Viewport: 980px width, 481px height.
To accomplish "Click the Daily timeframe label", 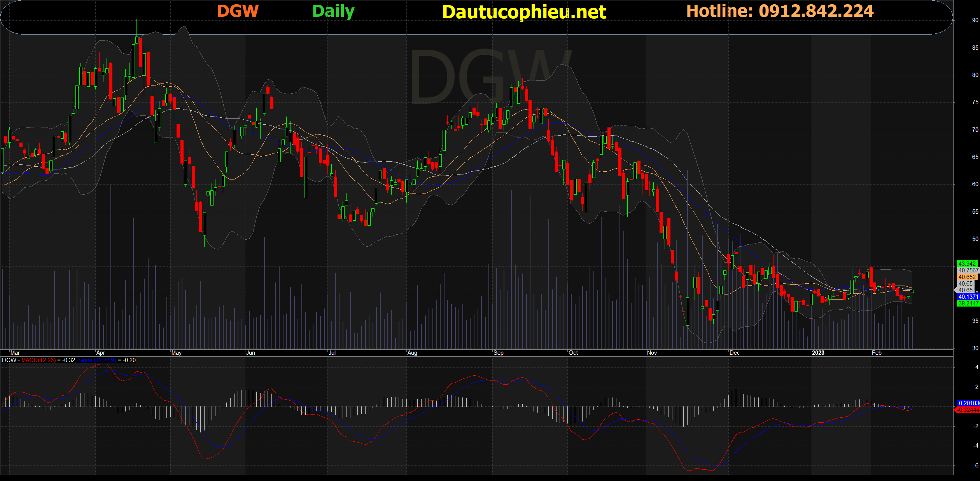I will pyautogui.click(x=333, y=11).
